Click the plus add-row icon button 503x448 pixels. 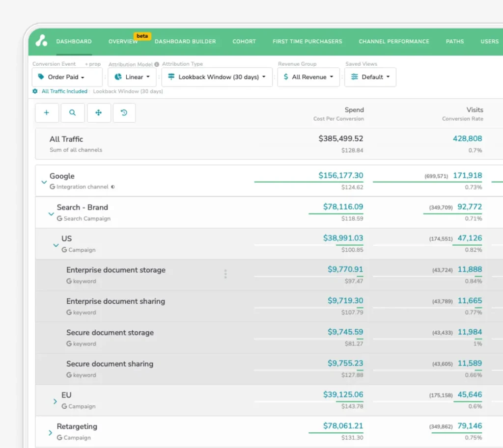pyautogui.click(x=47, y=113)
